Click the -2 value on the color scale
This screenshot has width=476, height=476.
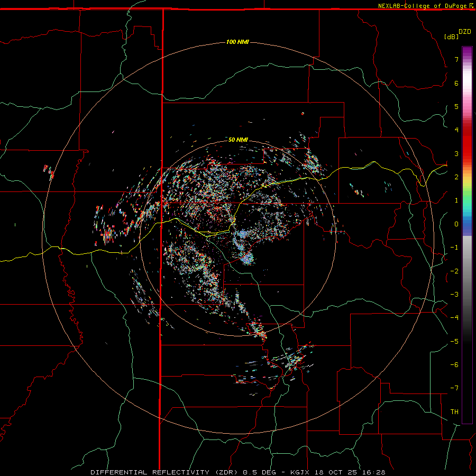click(x=454, y=271)
